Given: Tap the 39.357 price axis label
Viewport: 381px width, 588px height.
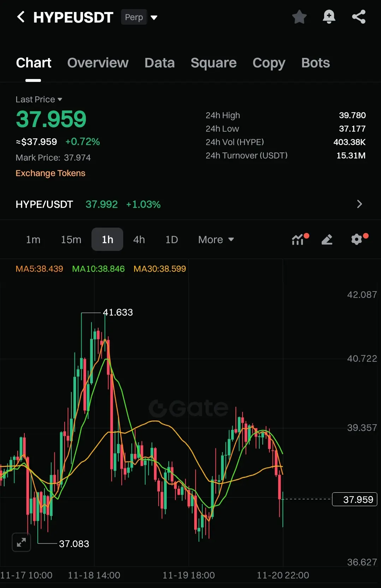Looking at the screenshot, I should (362, 428).
